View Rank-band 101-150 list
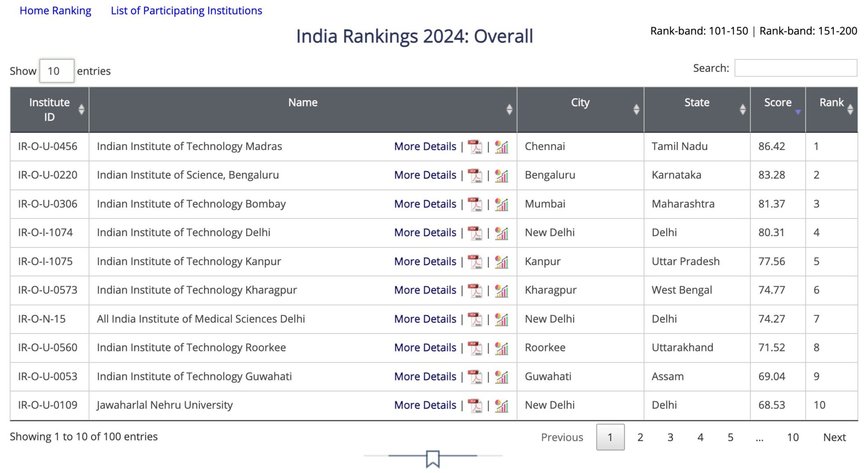868x473 pixels. pos(699,31)
